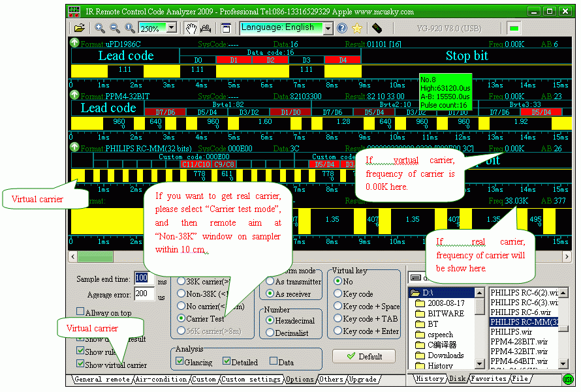Enable the Allway on top checkbox

pos(80,312)
